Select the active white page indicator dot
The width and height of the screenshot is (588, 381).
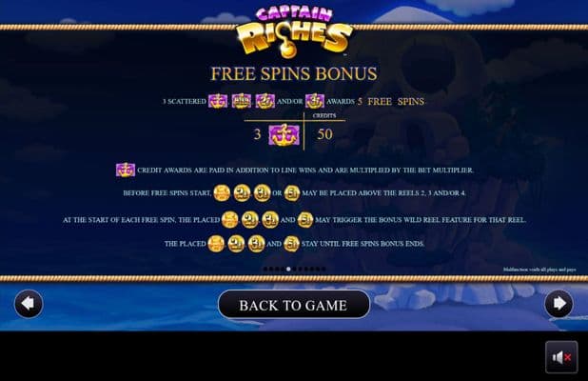click(288, 269)
